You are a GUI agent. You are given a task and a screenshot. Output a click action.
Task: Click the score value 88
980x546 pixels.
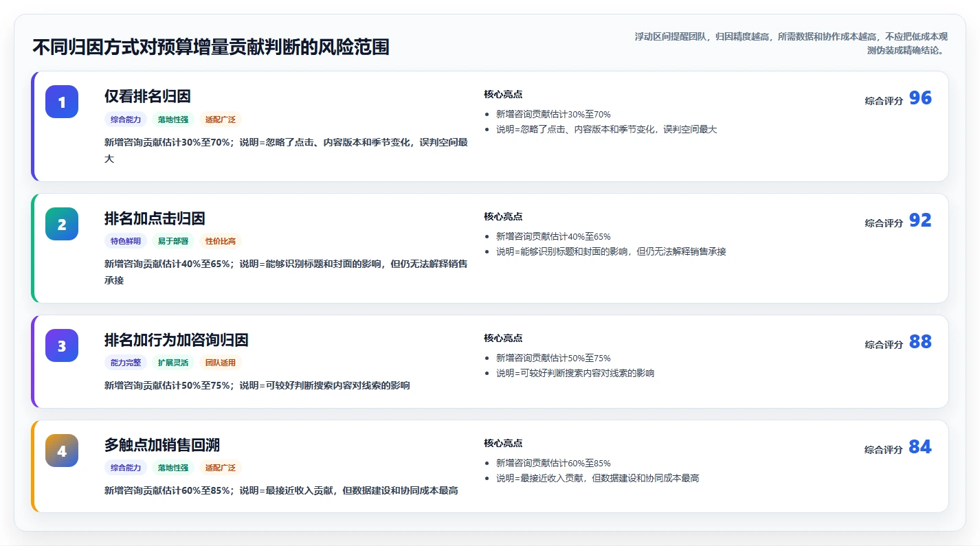coord(920,342)
